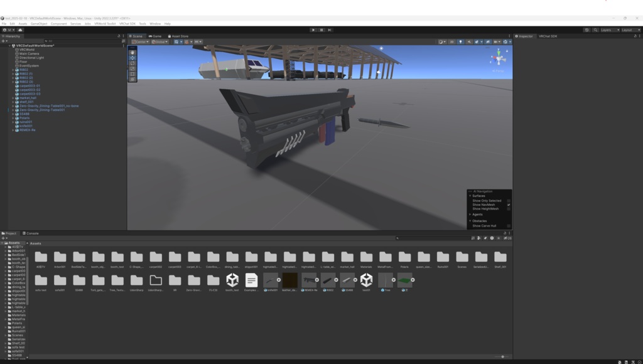Viewport: 643px width, 364px height.
Task: Select the Scale tool in Scene toolbar
Action: click(x=132, y=68)
